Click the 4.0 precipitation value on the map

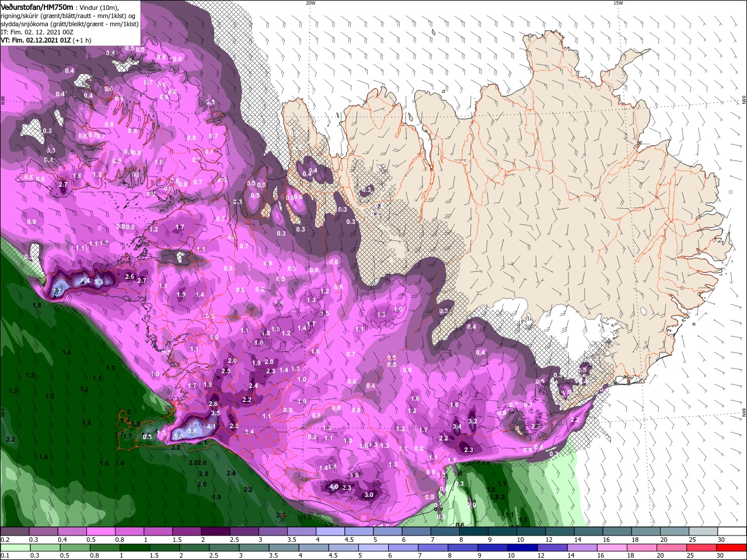(334, 487)
